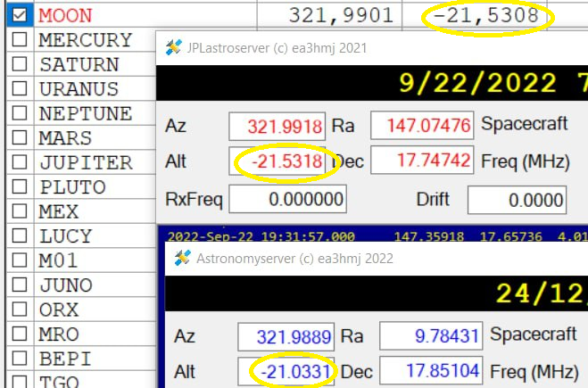The width and height of the screenshot is (588, 388).
Task: Click the RxFreq field in JPLastroserver
Action: pos(287,199)
